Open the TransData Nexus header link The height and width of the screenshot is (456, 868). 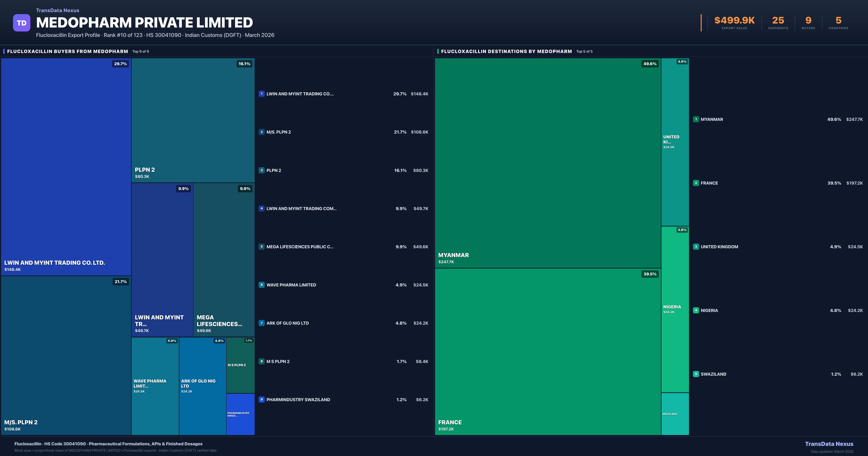[x=58, y=10]
